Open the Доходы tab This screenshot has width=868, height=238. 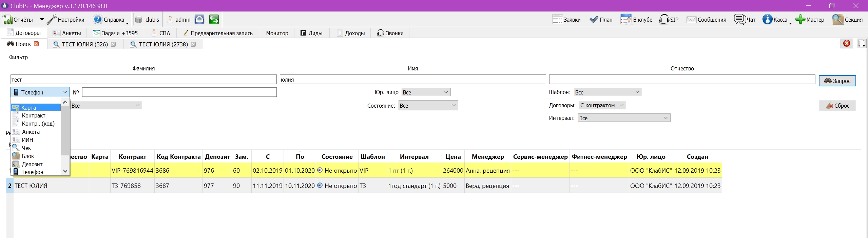pyautogui.click(x=351, y=33)
